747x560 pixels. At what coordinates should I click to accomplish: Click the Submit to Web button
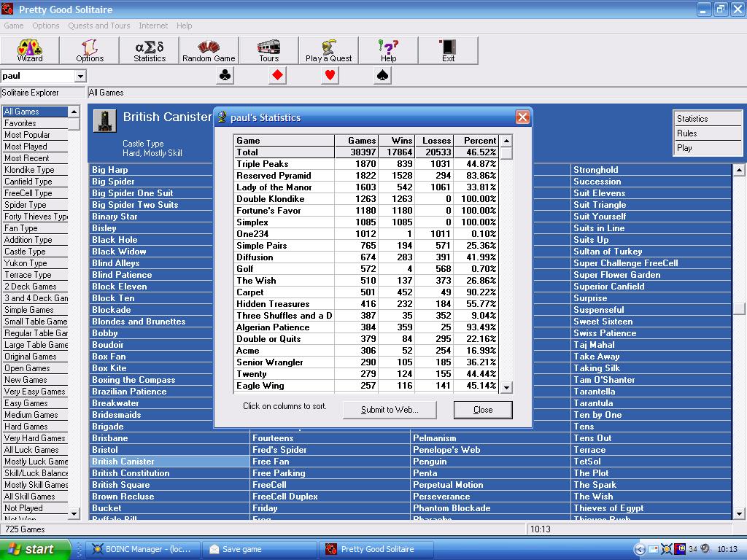pos(390,410)
